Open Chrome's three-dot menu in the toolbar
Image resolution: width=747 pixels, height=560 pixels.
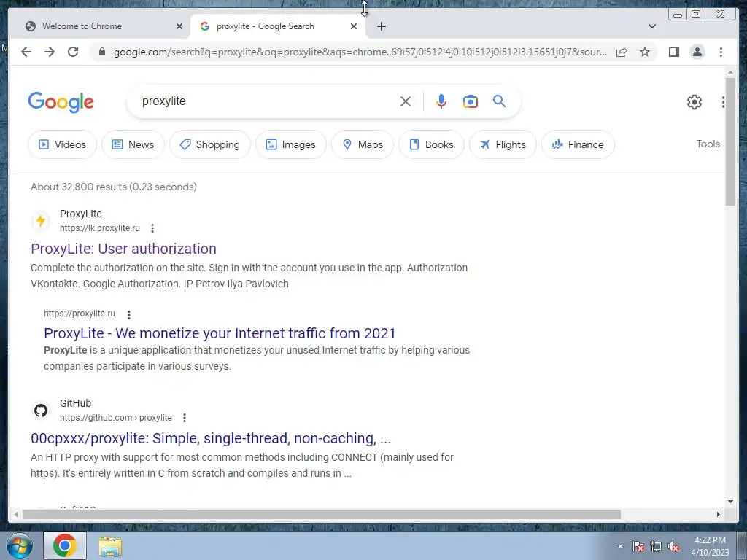click(x=721, y=52)
